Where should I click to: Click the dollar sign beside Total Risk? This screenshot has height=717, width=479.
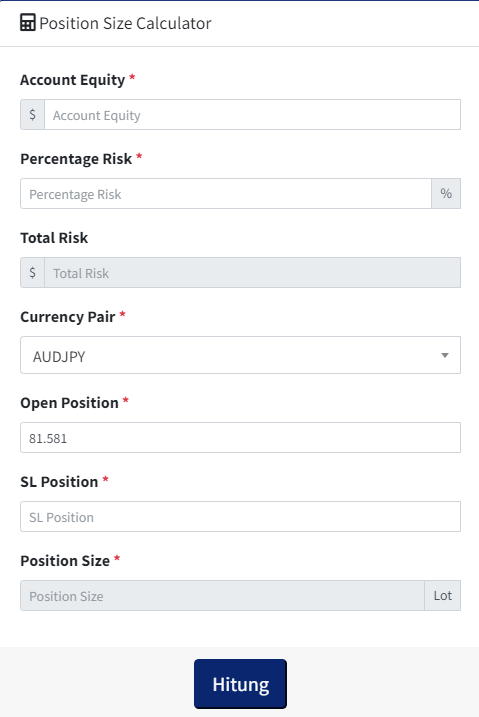[32, 273]
